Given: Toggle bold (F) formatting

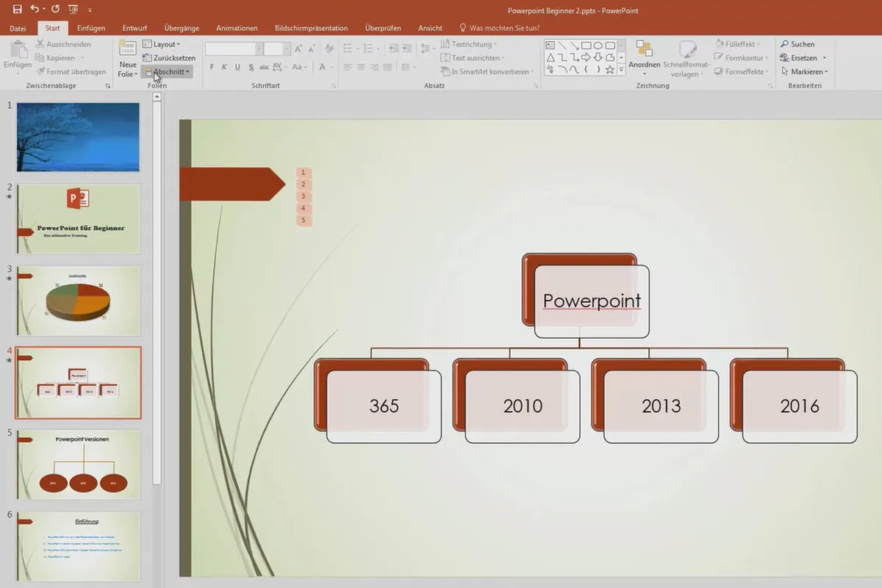Looking at the screenshot, I should (212, 67).
